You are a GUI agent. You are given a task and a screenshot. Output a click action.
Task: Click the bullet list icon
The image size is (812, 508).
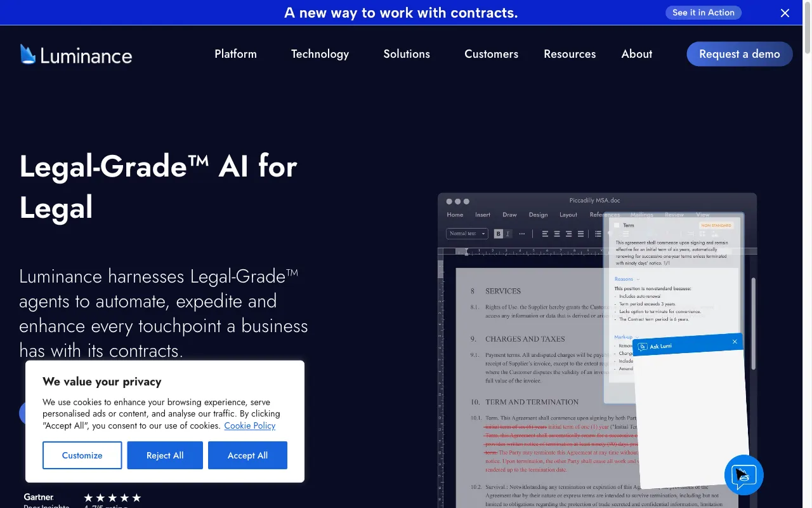tap(598, 234)
